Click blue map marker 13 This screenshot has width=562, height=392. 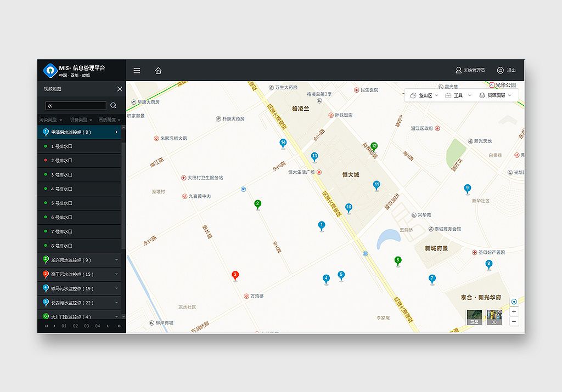point(314,157)
